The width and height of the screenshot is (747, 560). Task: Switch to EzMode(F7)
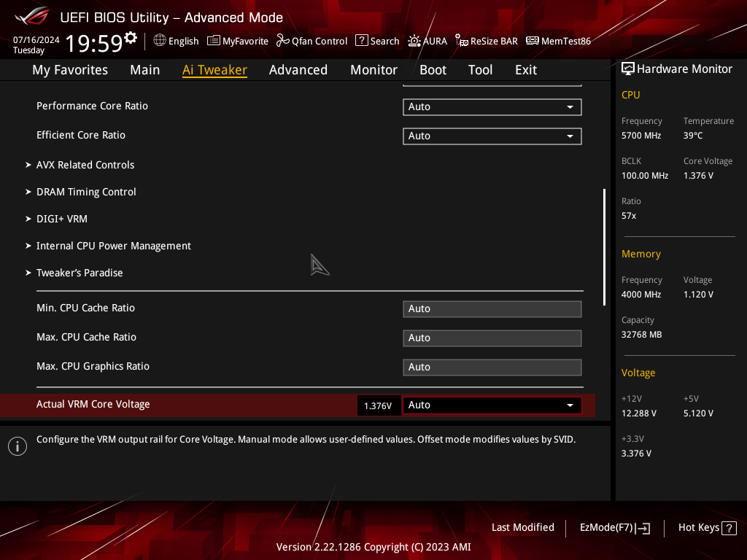614,528
